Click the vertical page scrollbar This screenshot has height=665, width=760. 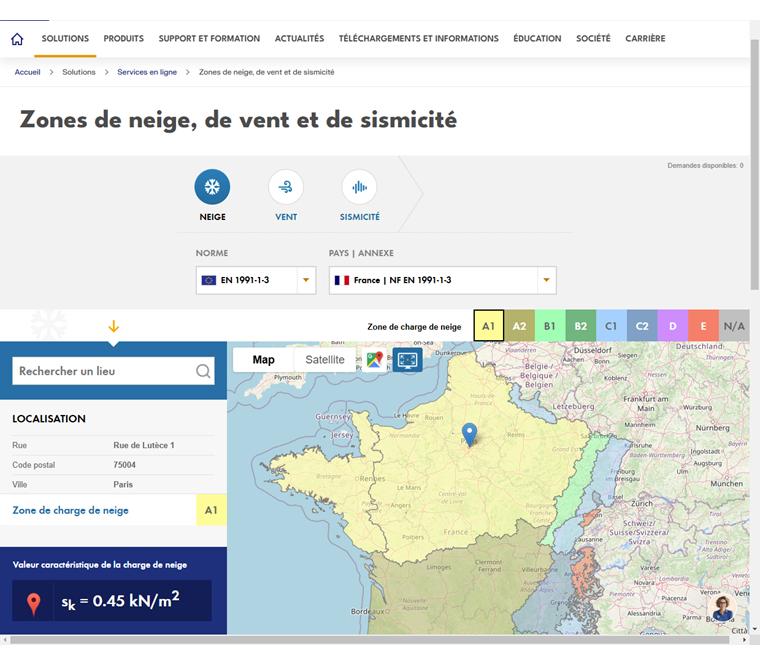[755, 165]
